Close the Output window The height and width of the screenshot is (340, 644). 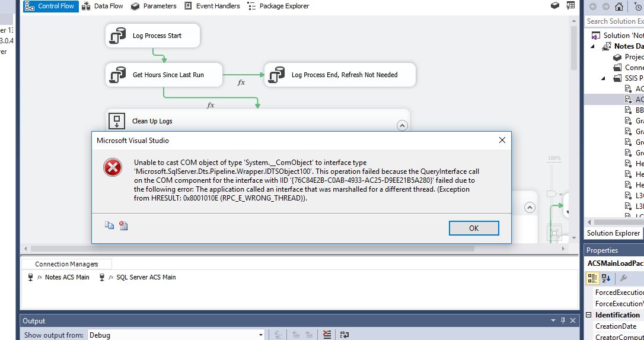coord(572,320)
